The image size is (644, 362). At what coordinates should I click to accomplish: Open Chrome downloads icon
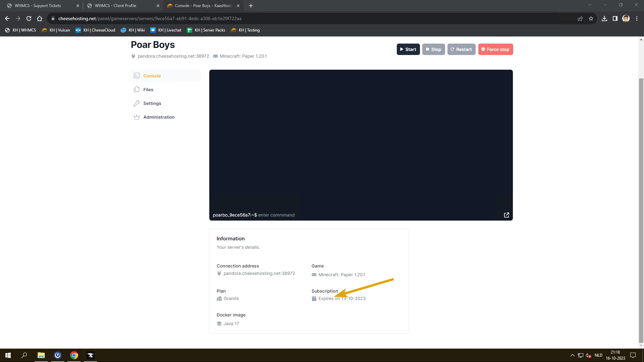click(604, 18)
